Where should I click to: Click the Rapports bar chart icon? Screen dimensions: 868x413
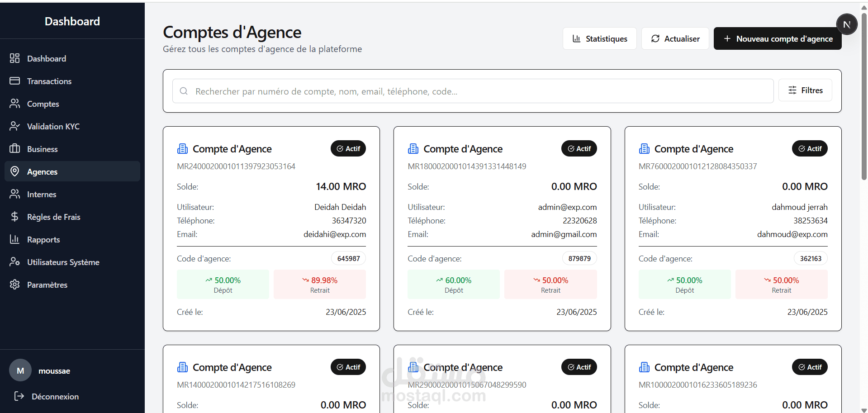(x=15, y=239)
